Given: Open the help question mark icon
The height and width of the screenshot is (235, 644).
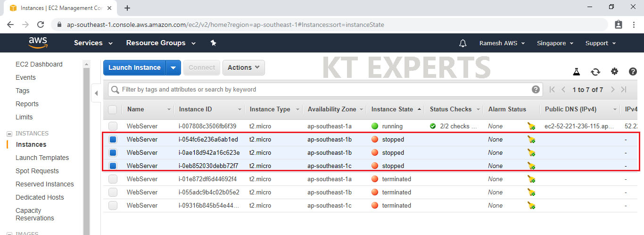Looking at the screenshot, I should click(633, 72).
